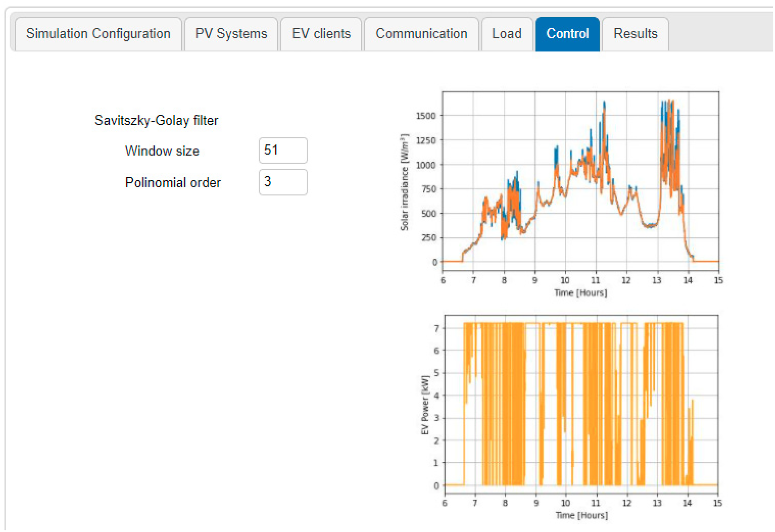Click the EV Power chart
Screen dimensions: 775x532
point(581,404)
